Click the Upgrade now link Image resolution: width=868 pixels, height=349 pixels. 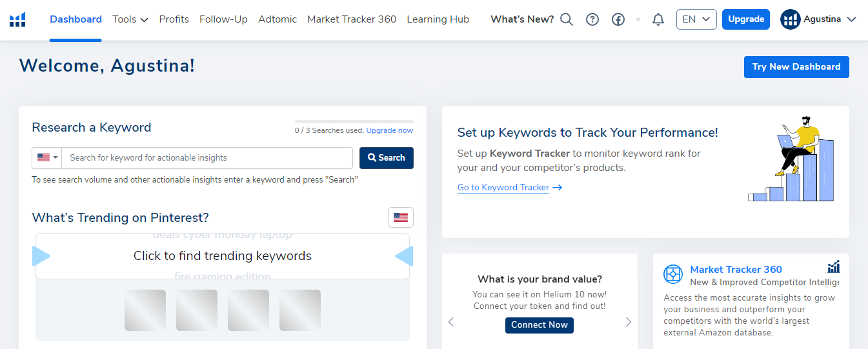[x=390, y=130]
